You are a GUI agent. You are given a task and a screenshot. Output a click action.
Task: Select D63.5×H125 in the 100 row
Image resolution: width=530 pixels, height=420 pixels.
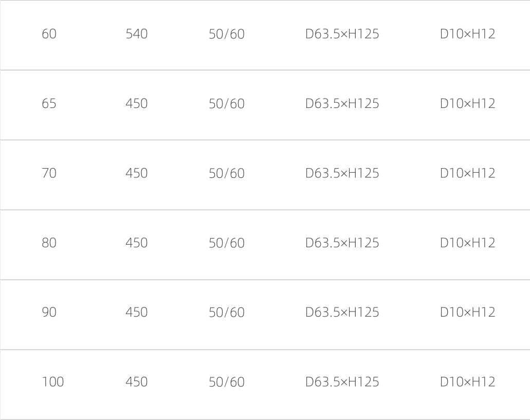(x=342, y=382)
